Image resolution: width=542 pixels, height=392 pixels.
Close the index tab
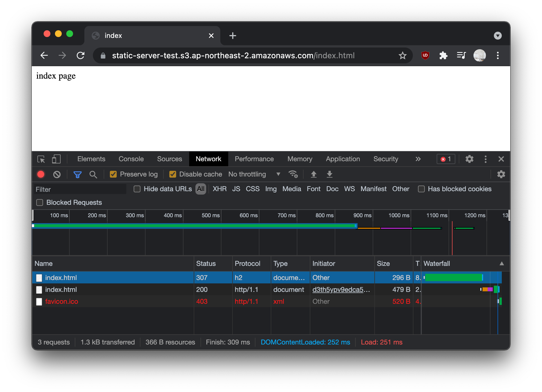(x=211, y=36)
